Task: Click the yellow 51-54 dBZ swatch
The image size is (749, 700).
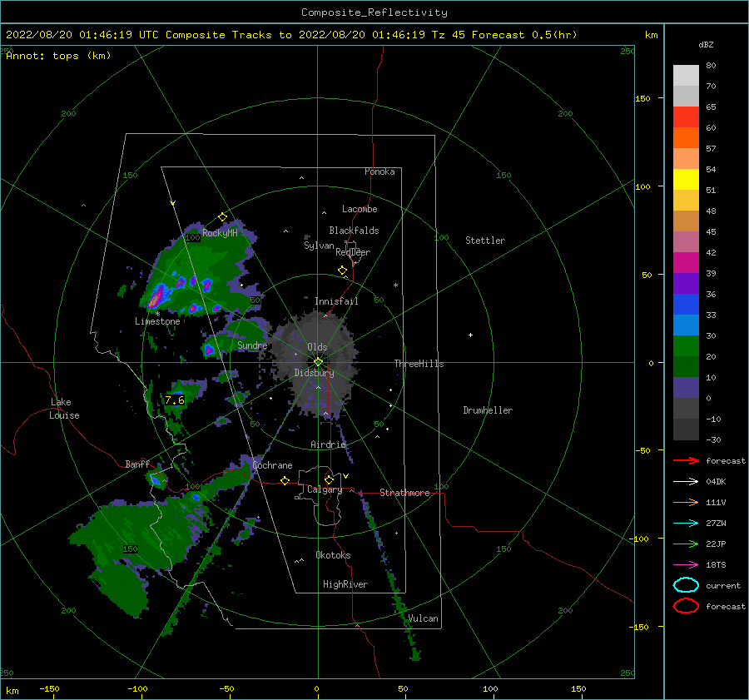Action: click(x=686, y=180)
